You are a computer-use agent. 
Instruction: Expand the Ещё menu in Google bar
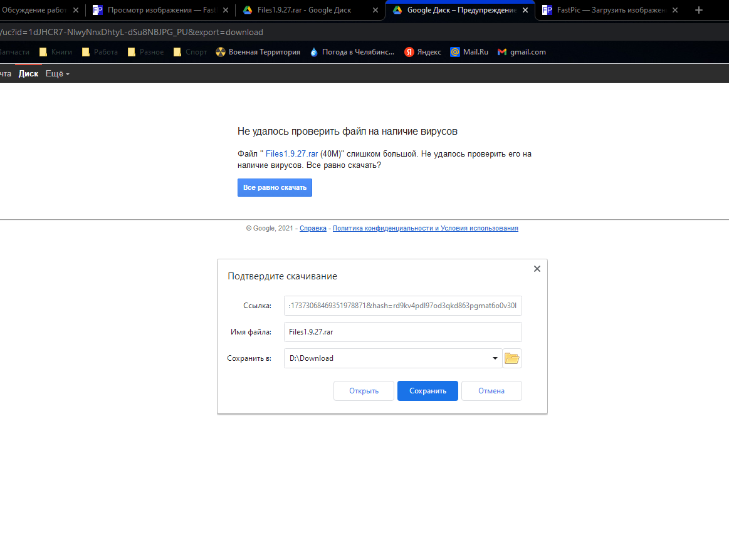(x=57, y=74)
